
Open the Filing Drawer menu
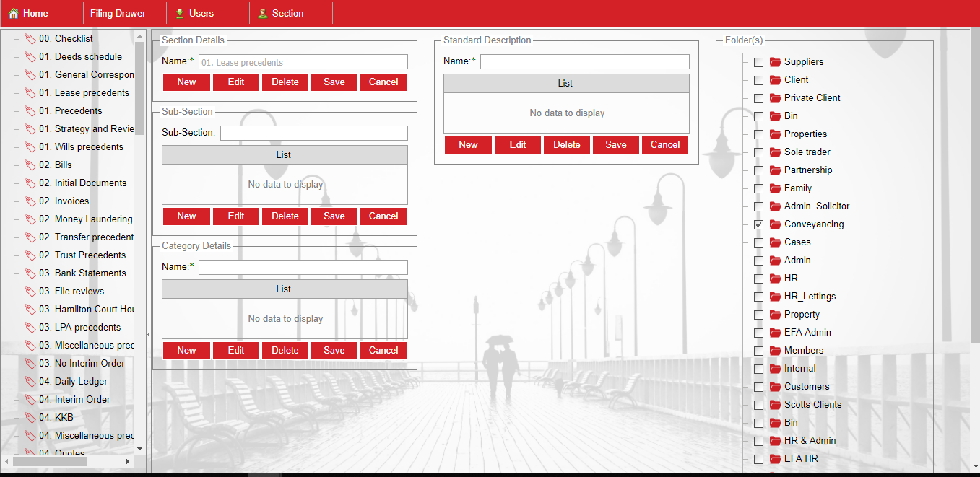tap(118, 13)
